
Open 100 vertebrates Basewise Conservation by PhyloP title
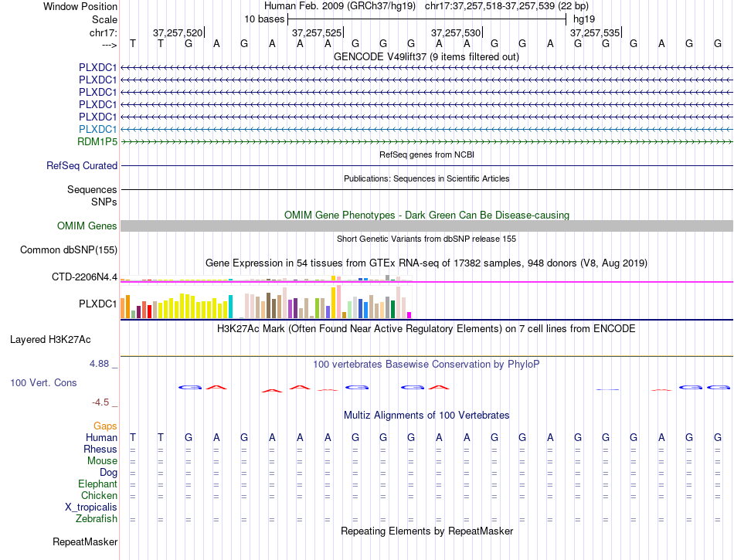click(426, 365)
